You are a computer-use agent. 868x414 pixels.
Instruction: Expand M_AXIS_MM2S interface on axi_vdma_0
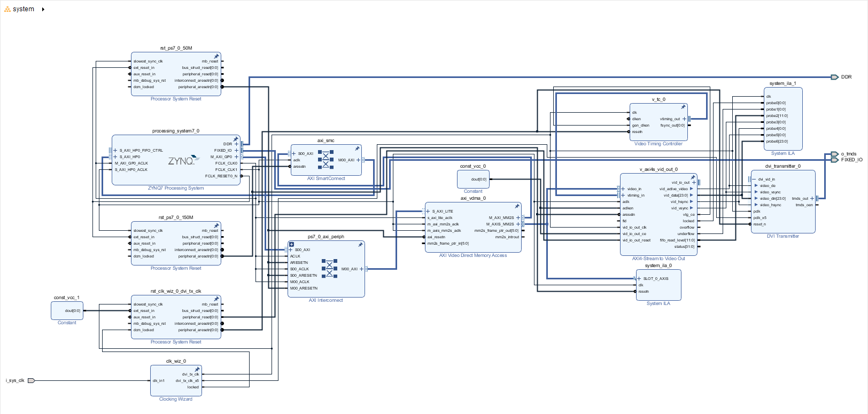[x=518, y=224]
